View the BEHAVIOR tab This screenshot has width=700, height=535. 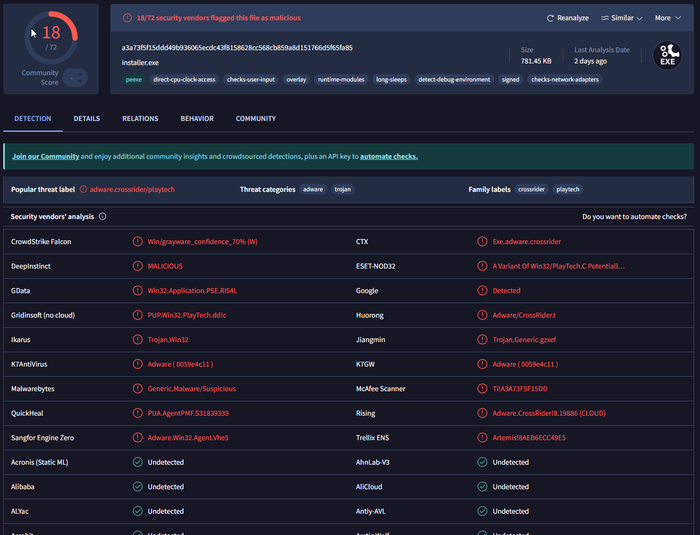(x=197, y=118)
